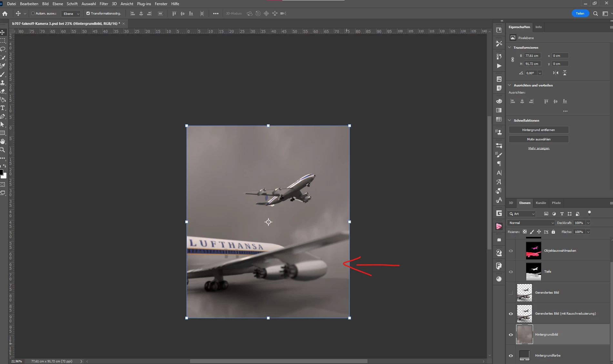613x364 pixels.
Task: Open the rotation angle dropdown
Action: tap(540, 73)
